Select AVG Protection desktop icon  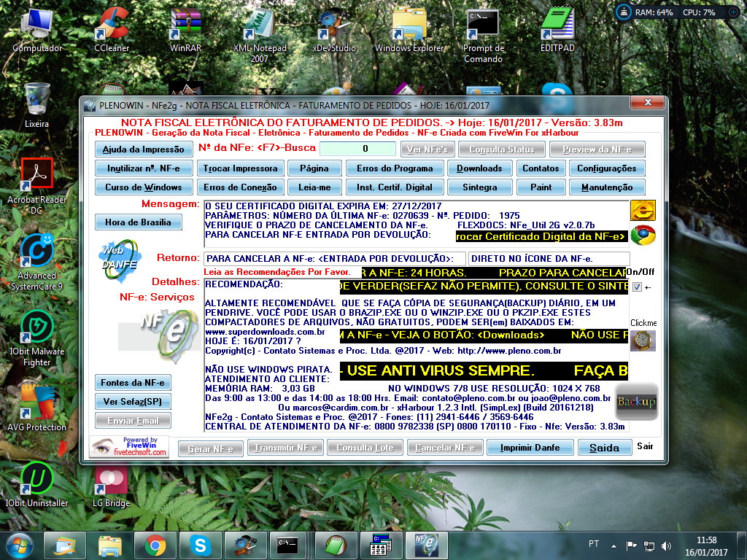[36, 408]
